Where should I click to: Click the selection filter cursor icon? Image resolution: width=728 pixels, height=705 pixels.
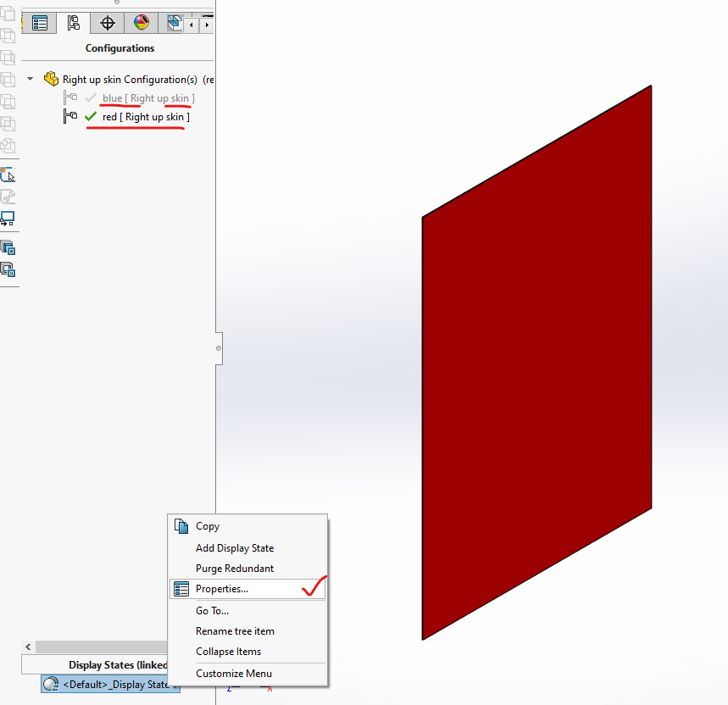[8, 175]
